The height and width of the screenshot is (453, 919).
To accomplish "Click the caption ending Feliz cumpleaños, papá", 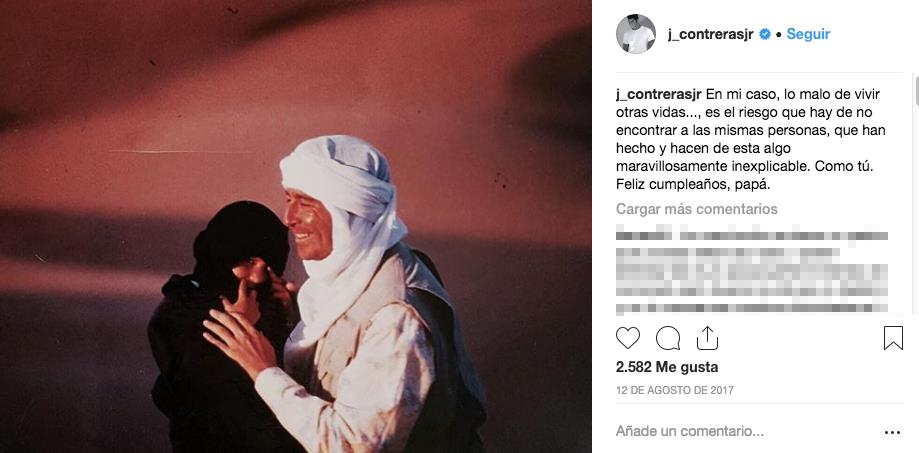I will pyautogui.click(x=748, y=139).
